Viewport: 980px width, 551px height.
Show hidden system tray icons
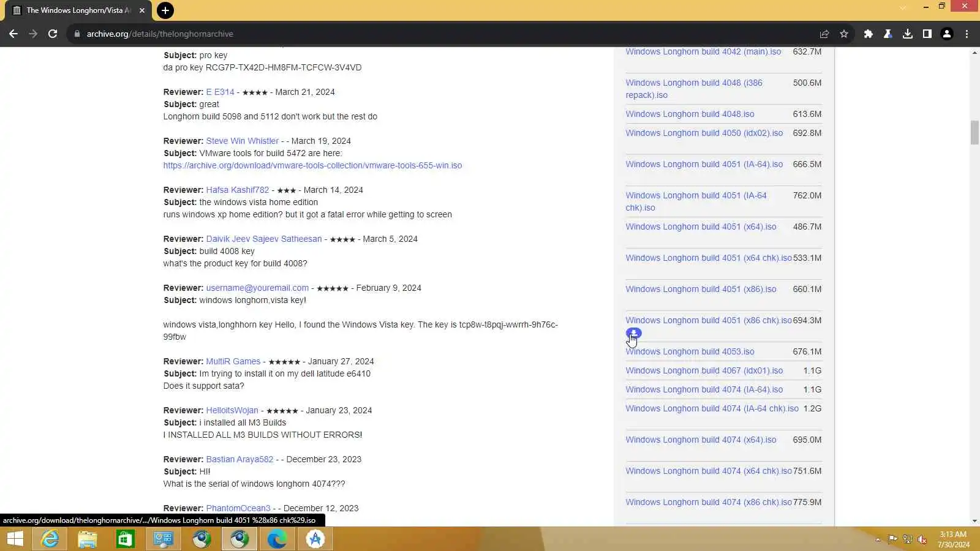point(878,539)
